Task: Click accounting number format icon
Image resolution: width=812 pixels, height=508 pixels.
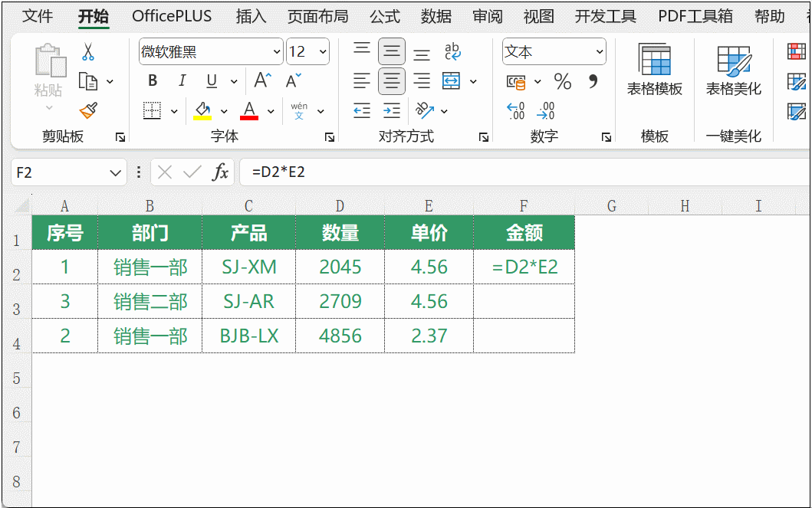Action: click(x=516, y=82)
